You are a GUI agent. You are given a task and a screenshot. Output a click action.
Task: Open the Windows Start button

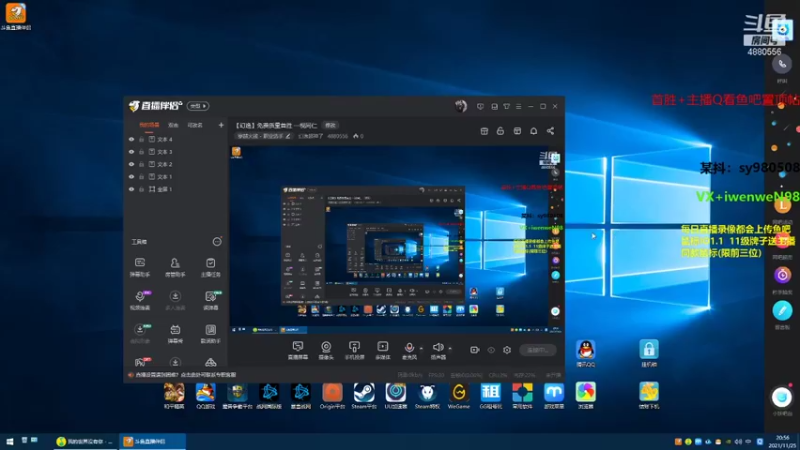[9, 441]
